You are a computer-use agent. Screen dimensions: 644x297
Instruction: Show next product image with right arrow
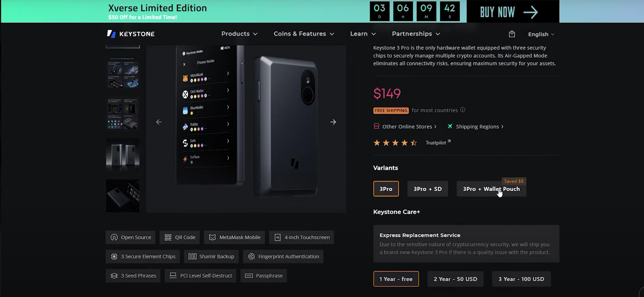(333, 122)
